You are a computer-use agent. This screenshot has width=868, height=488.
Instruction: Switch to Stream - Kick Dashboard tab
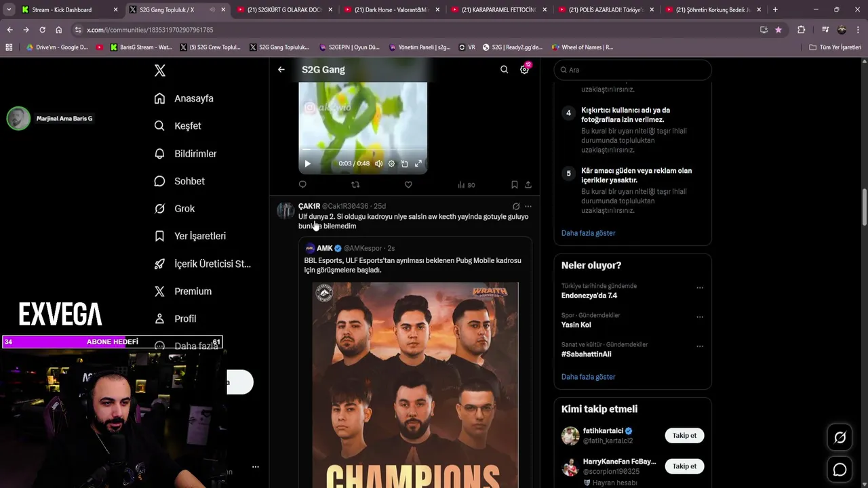[x=70, y=9]
